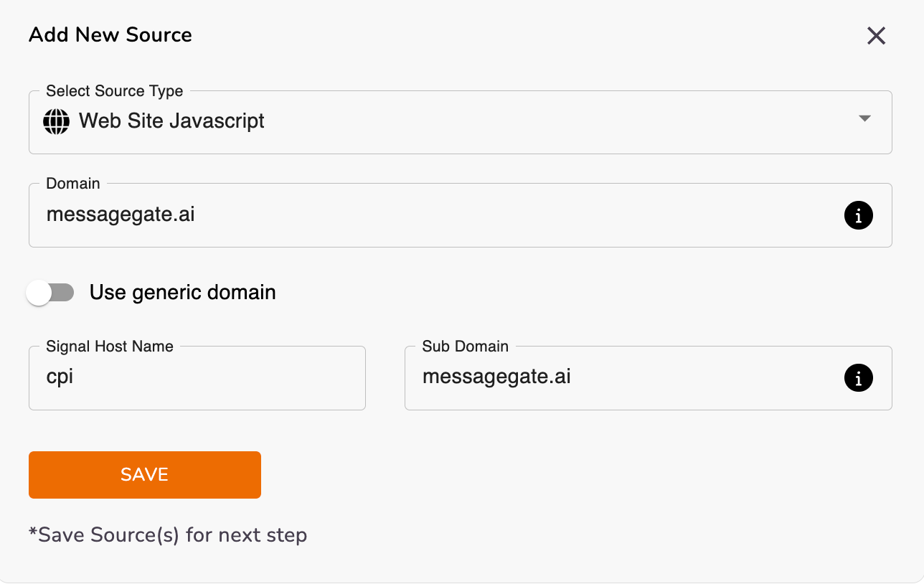Click the "Use generic domain" label text

click(183, 293)
